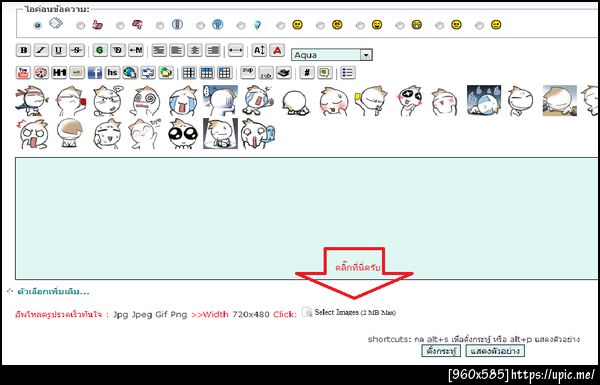Insert waving bye emoticon
The image size is (600, 385).
point(145,134)
